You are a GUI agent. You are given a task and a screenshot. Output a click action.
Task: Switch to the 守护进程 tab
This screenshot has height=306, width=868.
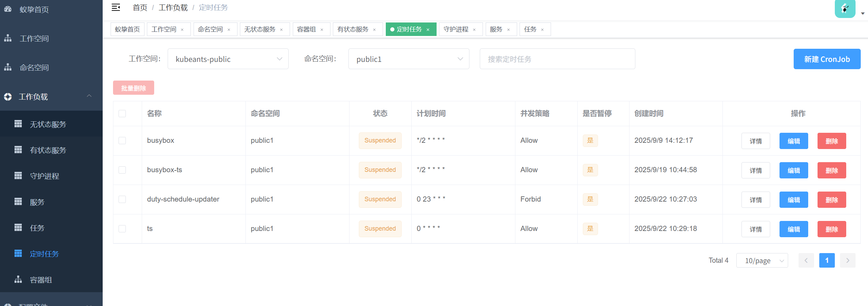click(x=456, y=29)
